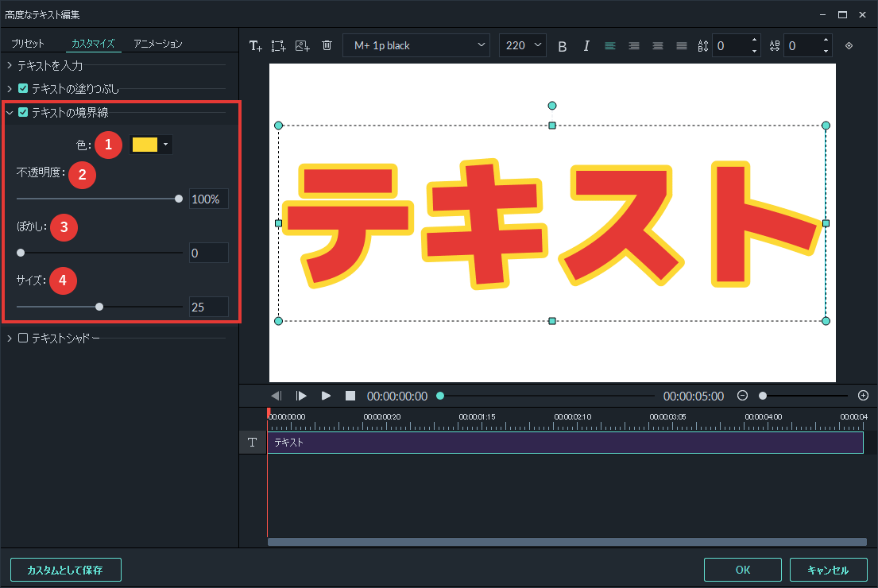Zoom in the timeline
This screenshot has height=588, width=878.
[x=863, y=396]
